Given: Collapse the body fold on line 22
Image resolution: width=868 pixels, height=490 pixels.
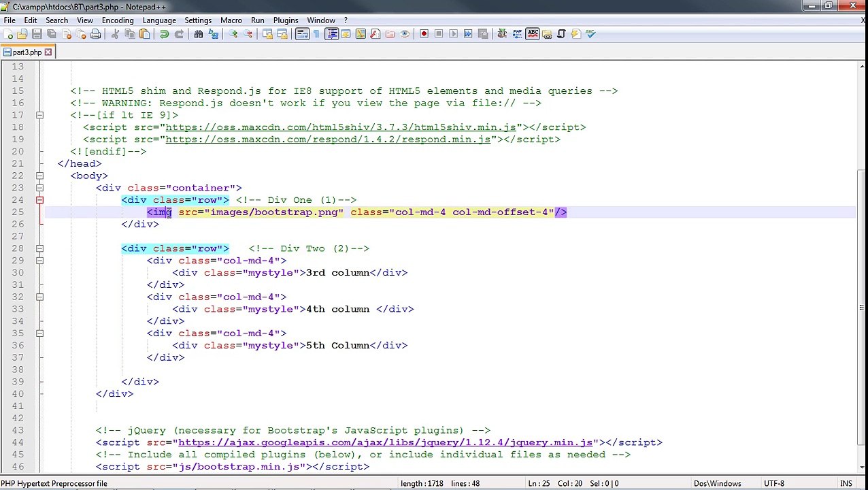Looking at the screenshot, I should pyautogui.click(x=39, y=176).
